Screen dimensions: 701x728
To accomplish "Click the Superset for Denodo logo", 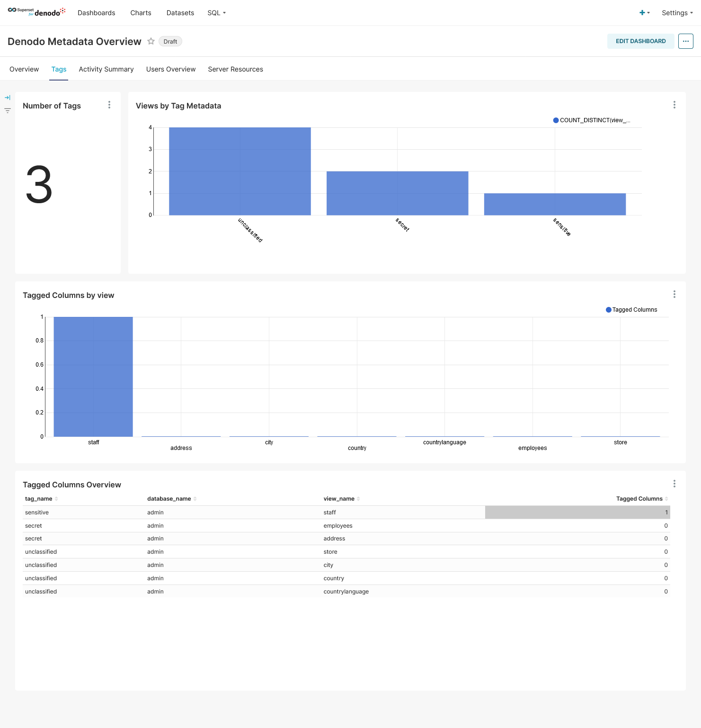I will [x=36, y=12].
